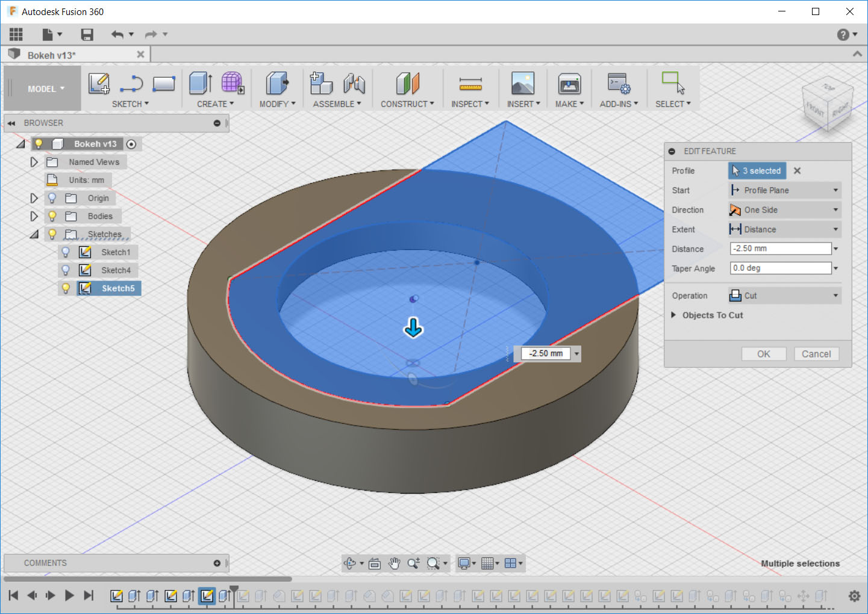Toggle visibility bulb for Sketch4
This screenshot has height=614, width=868.
[x=66, y=270]
